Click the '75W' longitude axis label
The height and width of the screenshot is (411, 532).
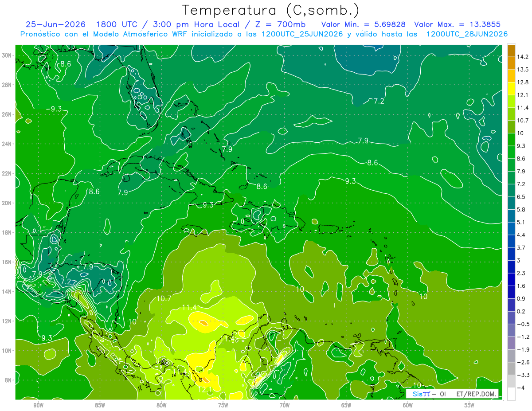click(x=223, y=405)
